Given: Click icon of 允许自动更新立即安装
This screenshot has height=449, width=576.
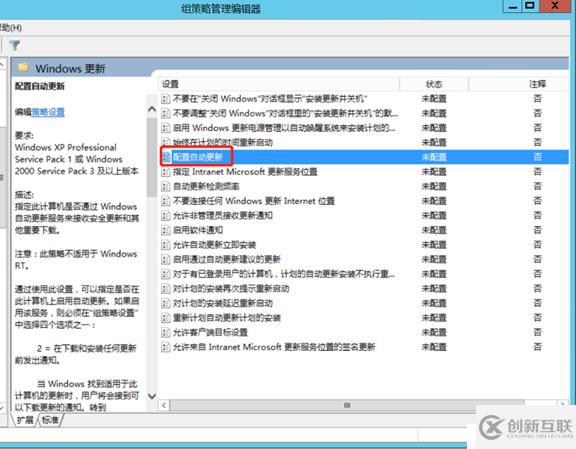Looking at the screenshot, I should [166, 245].
